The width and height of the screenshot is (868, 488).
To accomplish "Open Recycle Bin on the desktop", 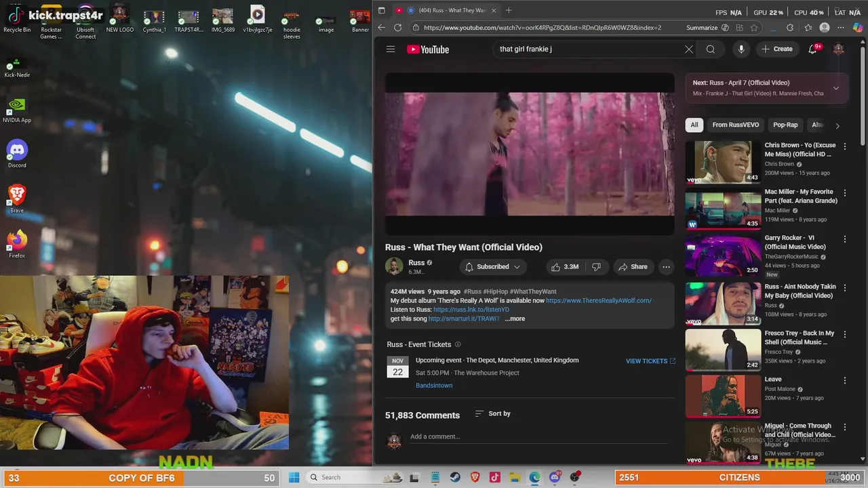I will click(17, 19).
